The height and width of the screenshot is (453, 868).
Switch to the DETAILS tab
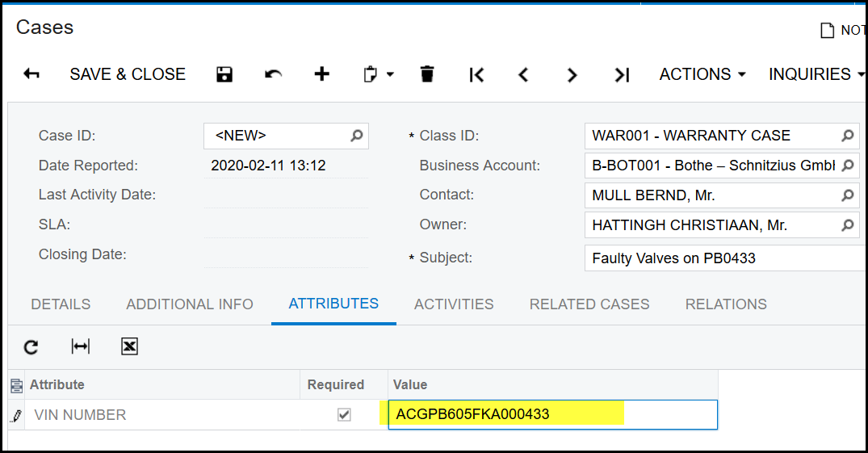[x=61, y=304]
